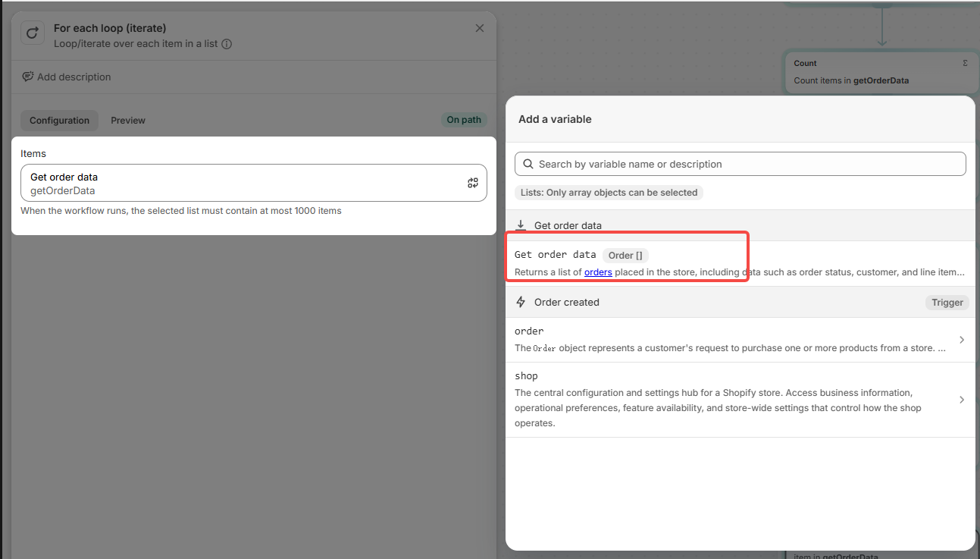Screen dimensions: 980x559
Task: Switch to the Configuration tab
Action: point(59,121)
